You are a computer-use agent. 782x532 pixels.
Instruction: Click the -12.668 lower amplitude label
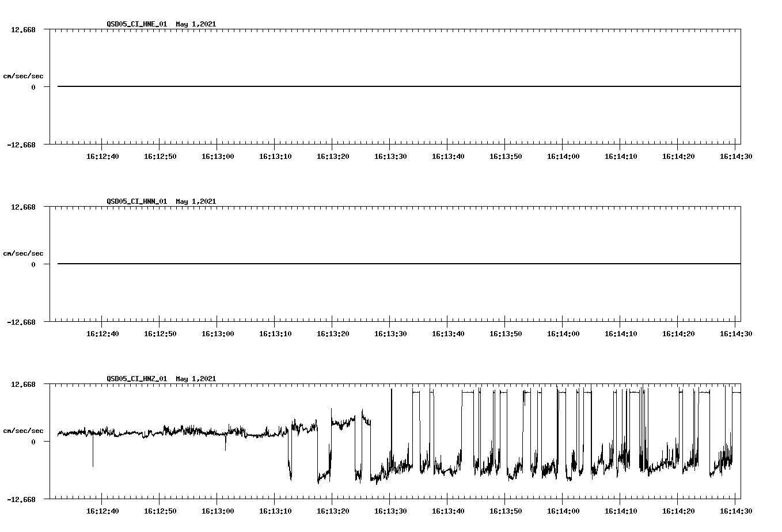[x=21, y=146]
